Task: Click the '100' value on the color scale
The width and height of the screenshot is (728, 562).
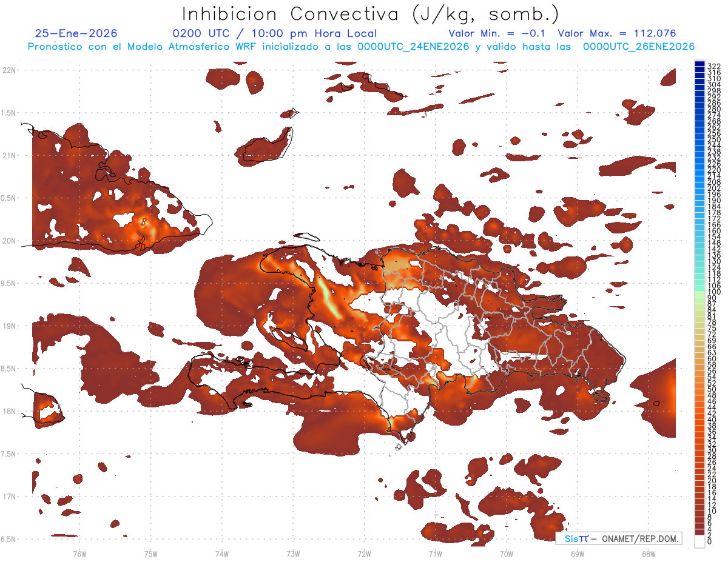Action: point(714,292)
